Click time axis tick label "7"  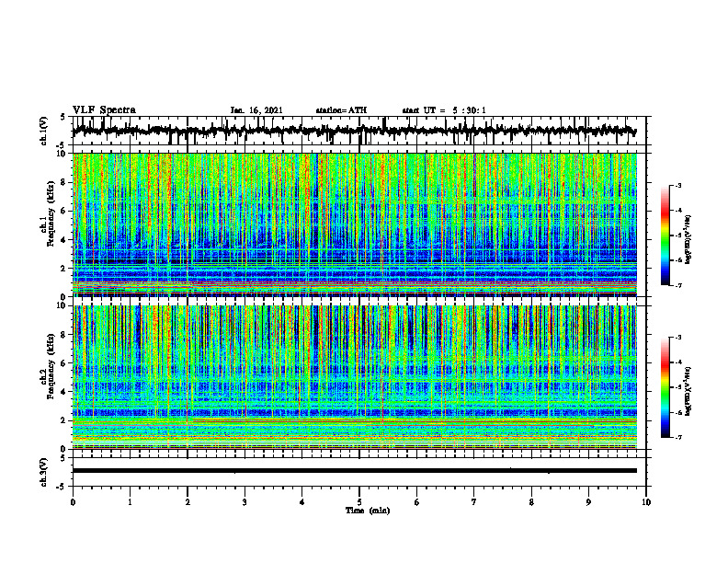[x=474, y=502]
